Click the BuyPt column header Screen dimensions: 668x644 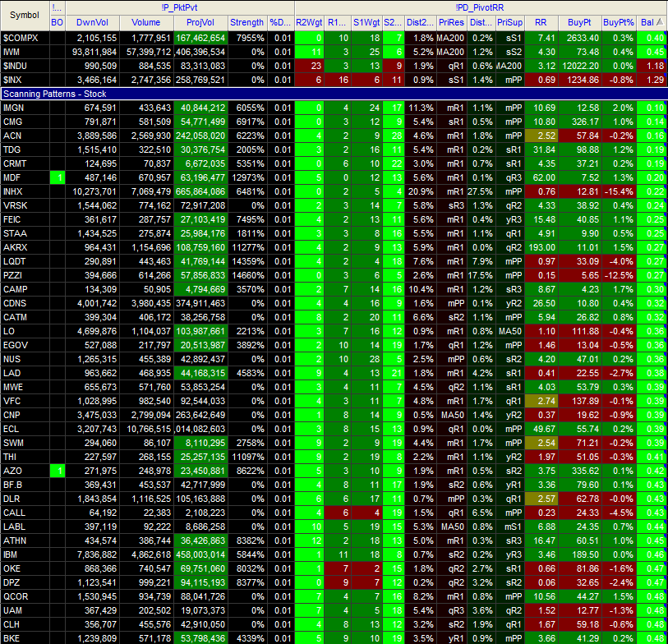580,22
